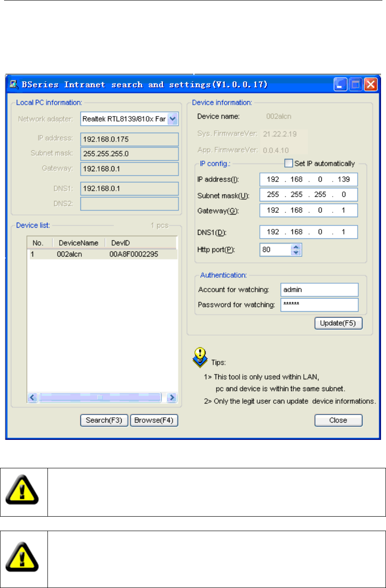Click the local DNS1 field

[129, 188]
